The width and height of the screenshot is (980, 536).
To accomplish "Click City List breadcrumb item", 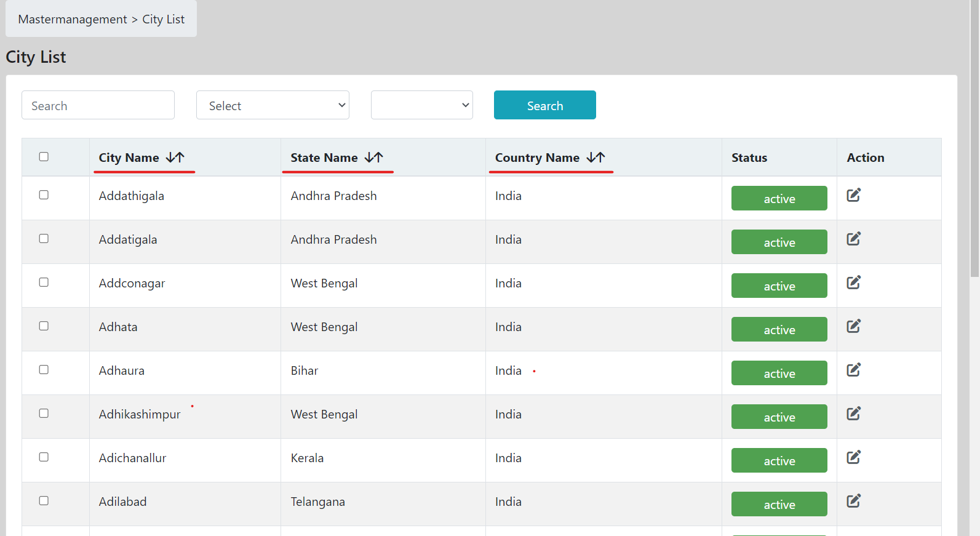I will [164, 19].
